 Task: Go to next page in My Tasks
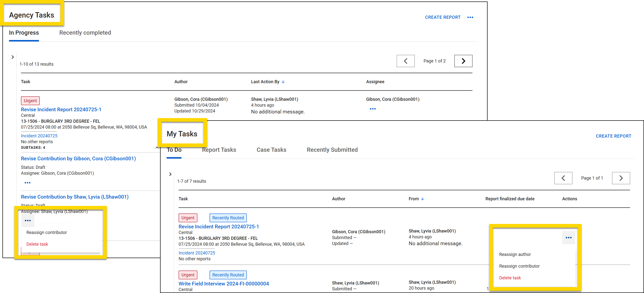click(x=621, y=178)
